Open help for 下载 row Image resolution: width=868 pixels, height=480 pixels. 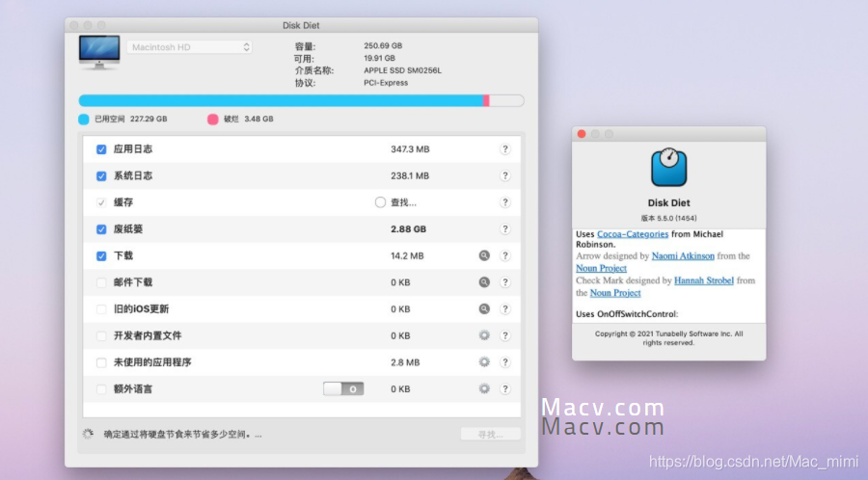click(x=504, y=255)
